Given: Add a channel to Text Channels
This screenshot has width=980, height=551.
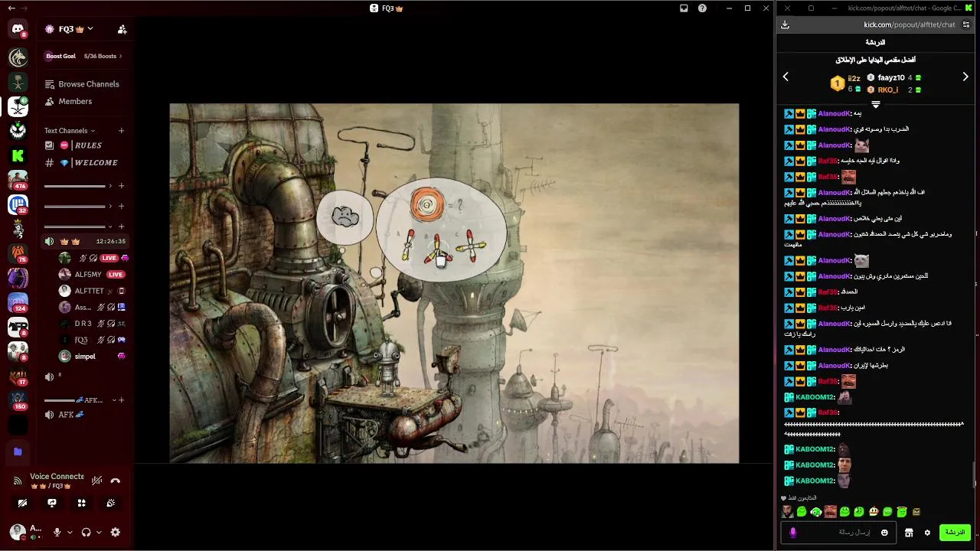Looking at the screenshot, I should (x=121, y=131).
